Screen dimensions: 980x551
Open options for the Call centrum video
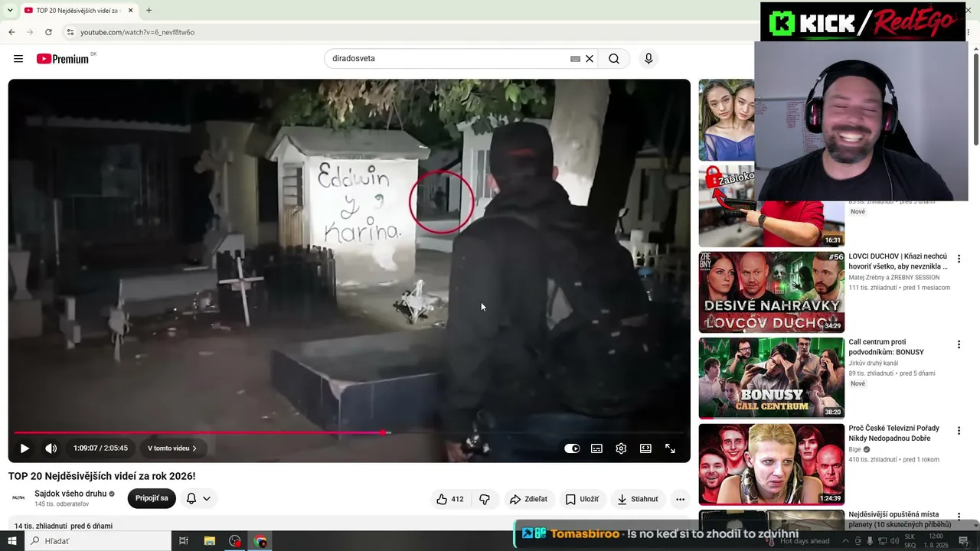pos(959,345)
